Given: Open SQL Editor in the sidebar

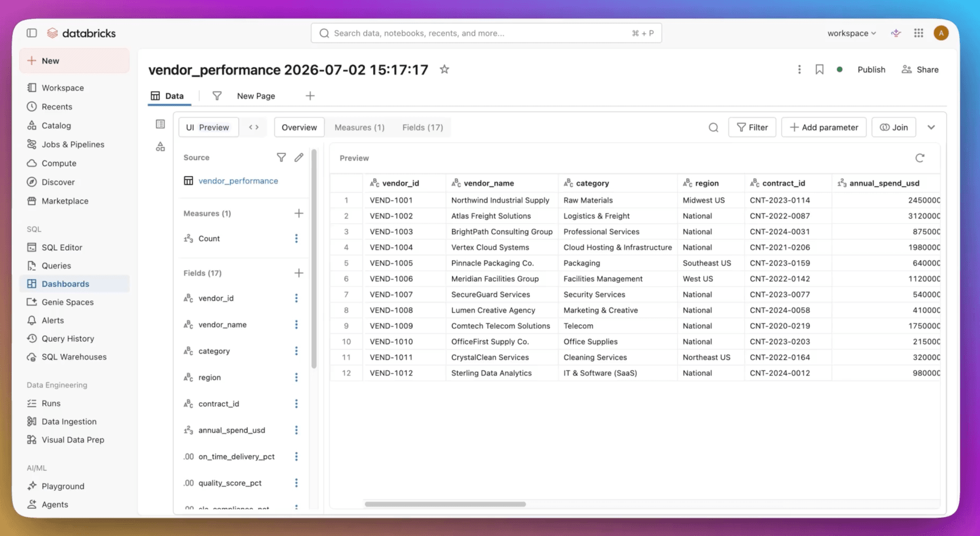Looking at the screenshot, I should click(x=75, y=247).
